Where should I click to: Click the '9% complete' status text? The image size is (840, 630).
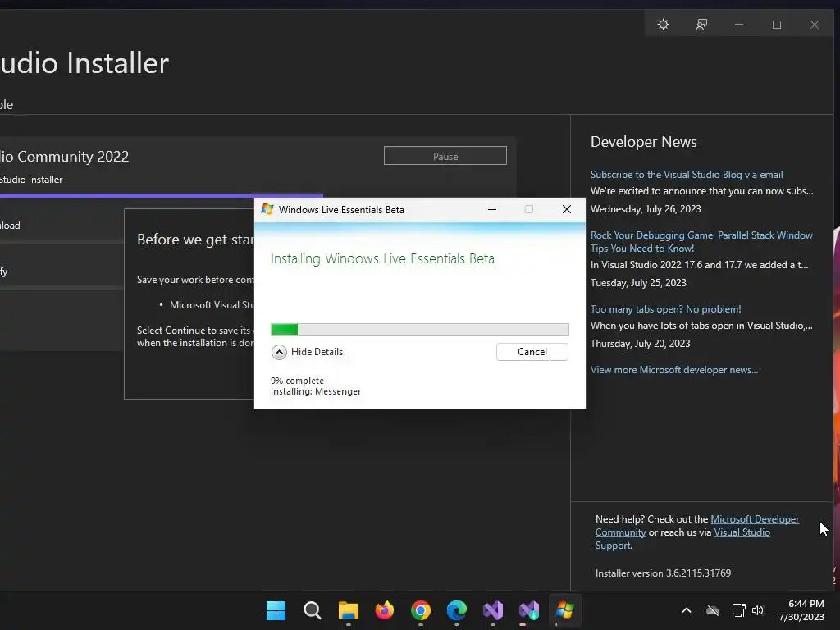(297, 381)
